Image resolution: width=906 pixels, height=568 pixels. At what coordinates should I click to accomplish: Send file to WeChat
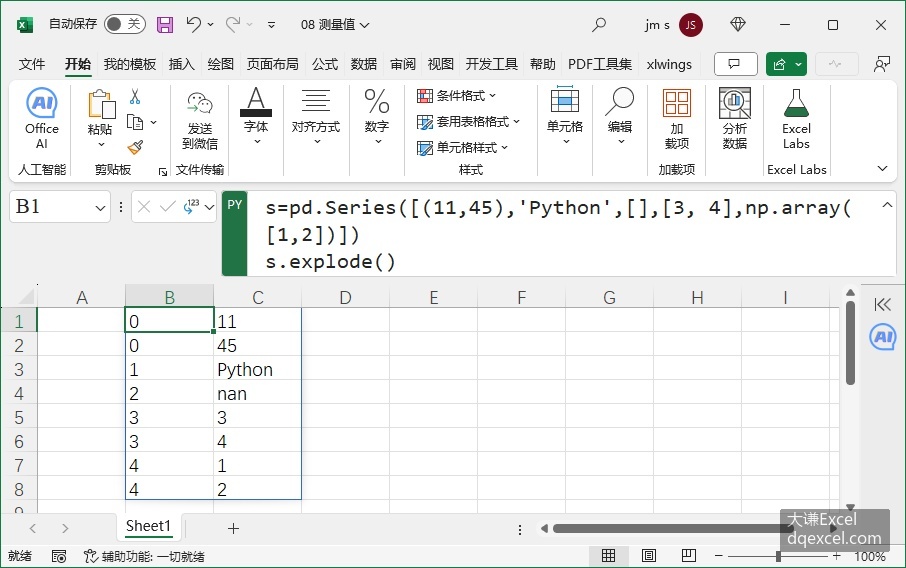tap(199, 120)
